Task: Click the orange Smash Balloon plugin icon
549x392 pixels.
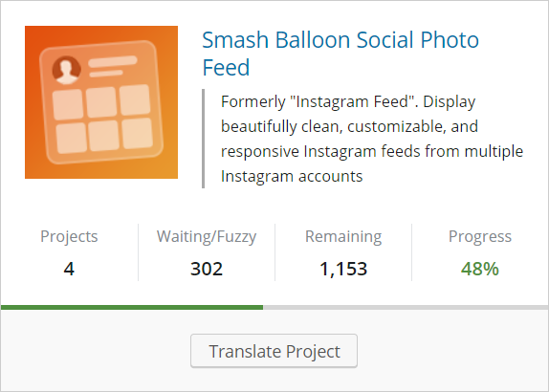Action: click(101, 102)
